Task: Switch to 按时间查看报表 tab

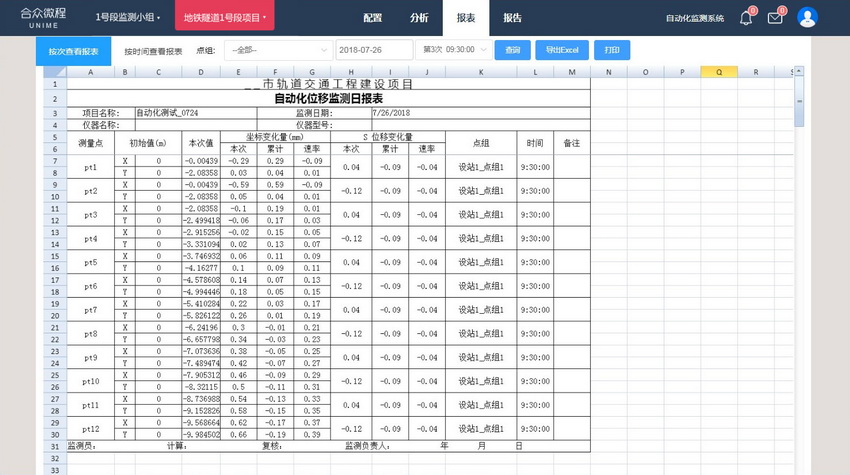Action: [x=153, y=50]
